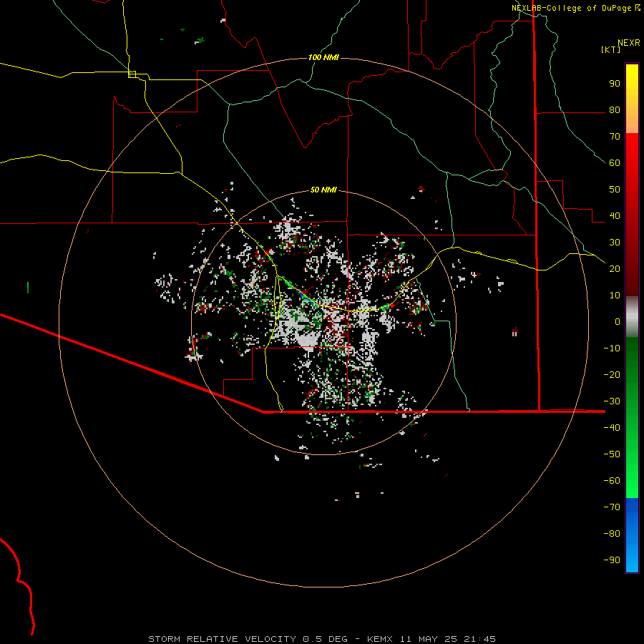Viewport: 644px width, 644px height.
Task: Click the -40 value on color scale
Action: coord(612,428)
